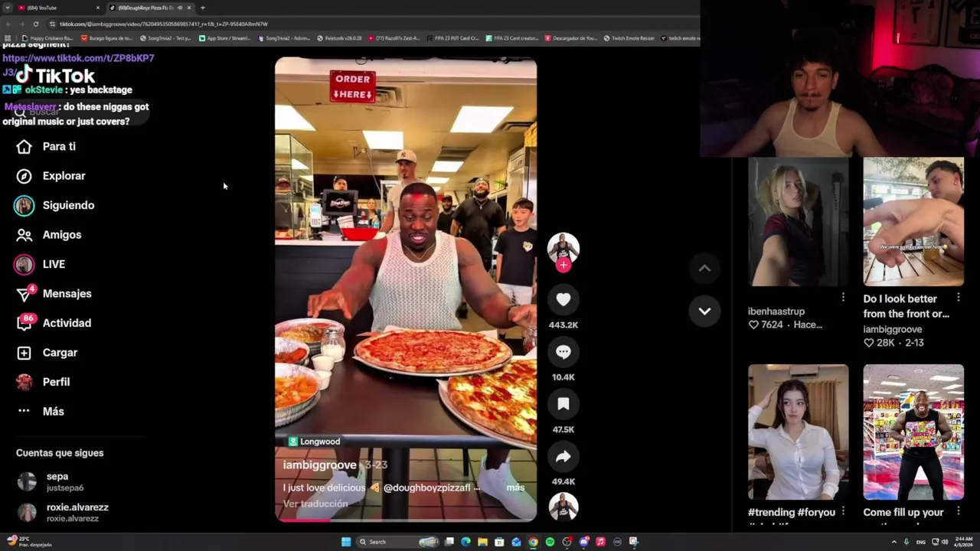Go to the next video with the down arrow
The width and height of the screenshot is (980, 551).
point(704,311)
